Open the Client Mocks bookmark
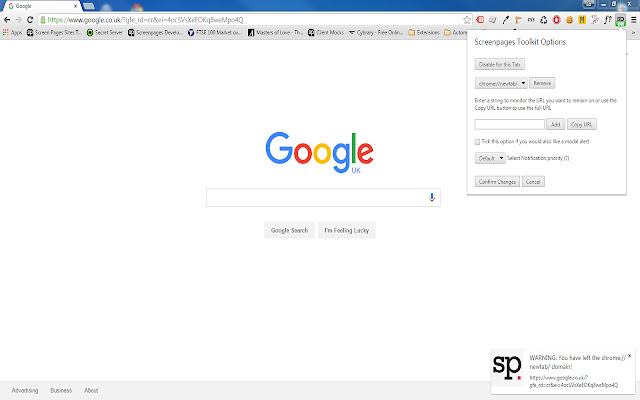This screenshot has height=400, width=640. [326, 32]
